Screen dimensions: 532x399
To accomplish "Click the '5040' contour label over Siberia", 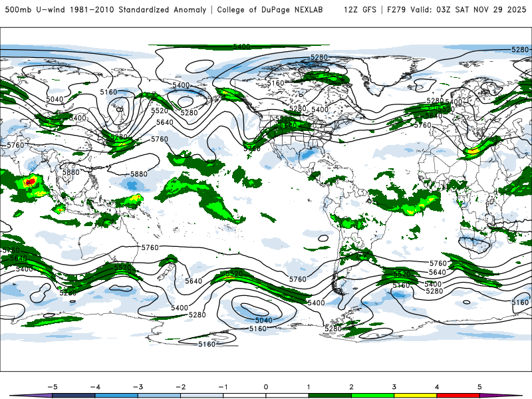I will click(55, 99).
